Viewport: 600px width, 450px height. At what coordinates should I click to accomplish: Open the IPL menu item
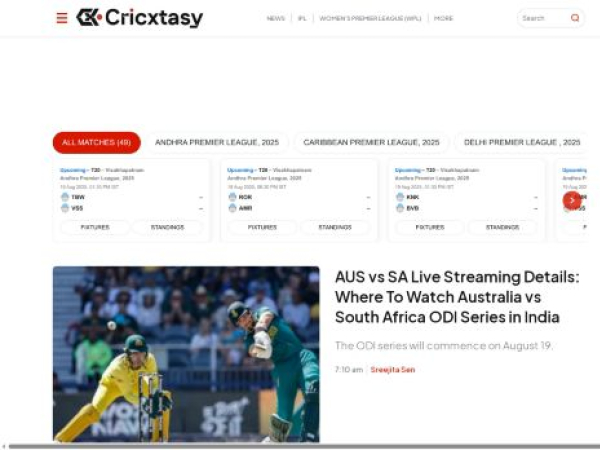pyautogui.click(x=302, y=18)
